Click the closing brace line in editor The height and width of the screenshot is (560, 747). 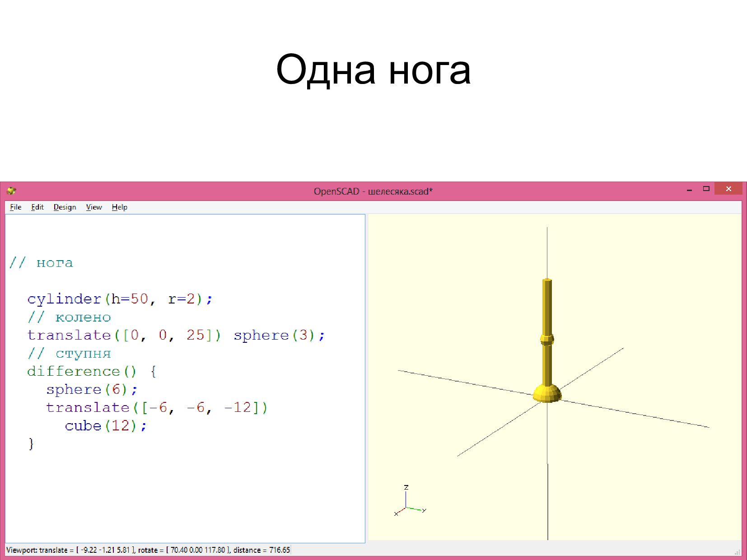point(31,443)
